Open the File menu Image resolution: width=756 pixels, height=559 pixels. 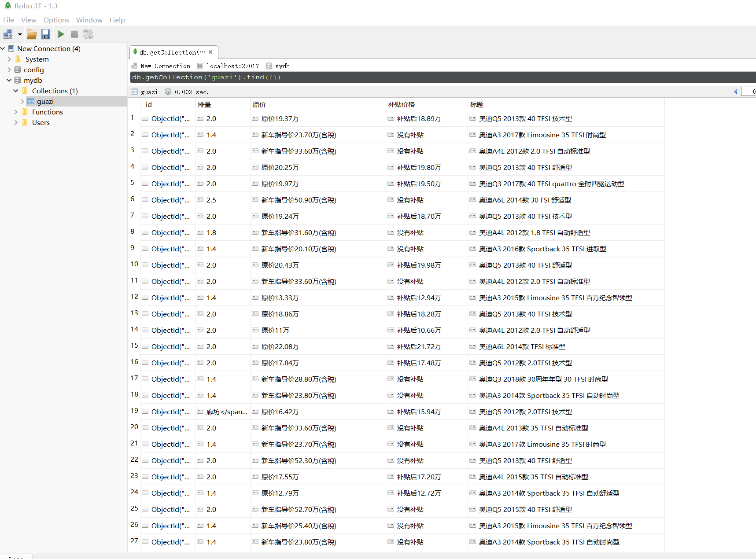8,20
